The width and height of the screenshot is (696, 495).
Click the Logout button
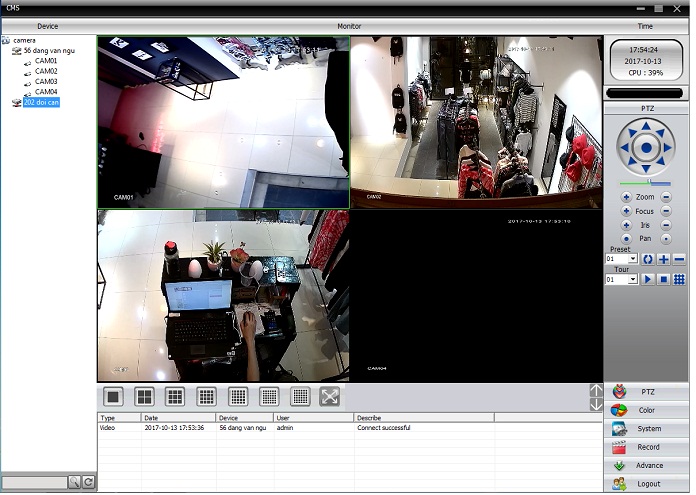pyautogui.click(x=647, y=484)
